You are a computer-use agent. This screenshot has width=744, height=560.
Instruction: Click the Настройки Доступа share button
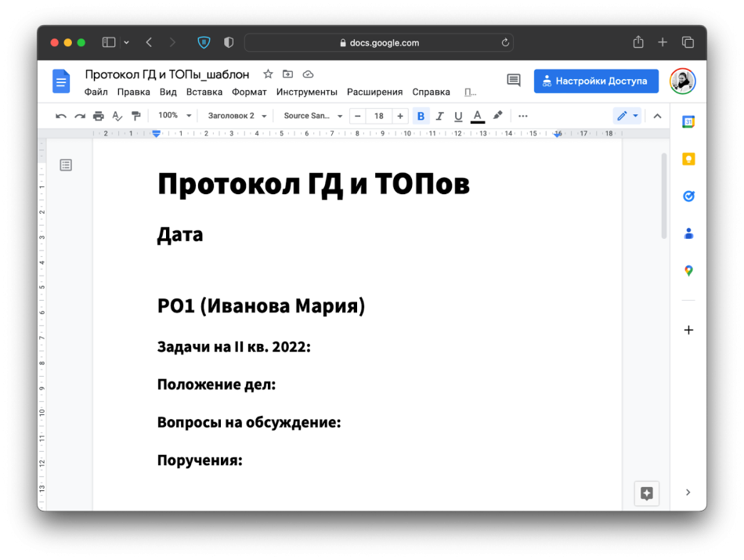pyautogui.click(x=596, y=81)
